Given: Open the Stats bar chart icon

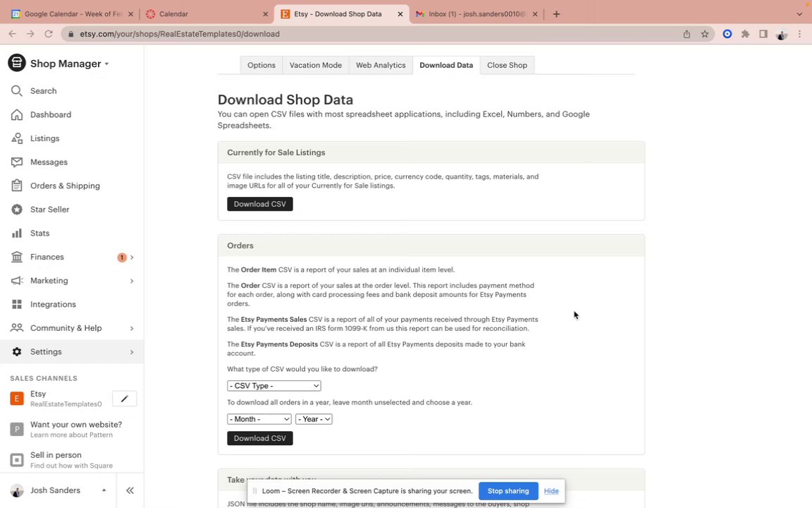Looking at the screenshot, I should 17,234.
